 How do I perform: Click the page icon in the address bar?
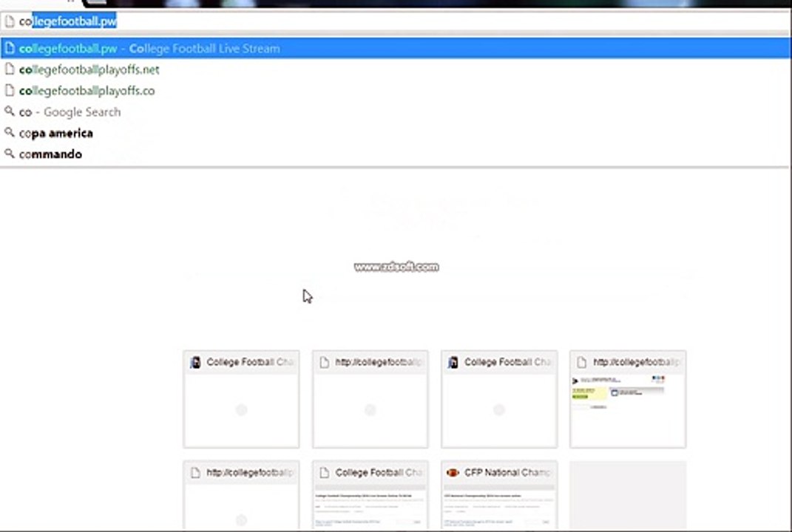pos(10,21)
